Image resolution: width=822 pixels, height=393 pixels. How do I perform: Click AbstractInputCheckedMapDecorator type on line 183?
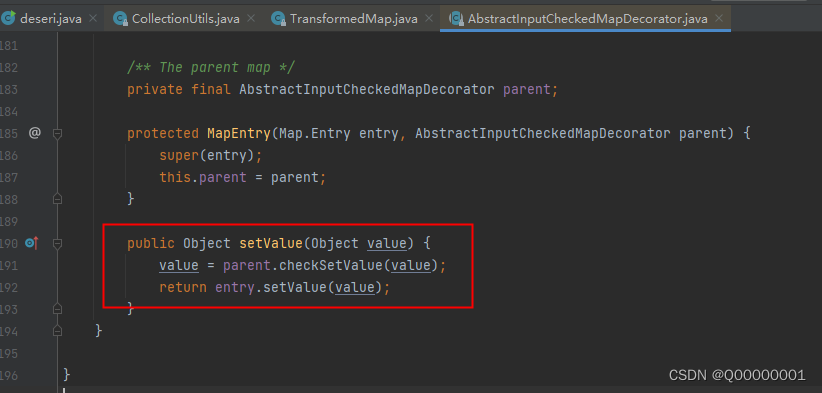click(x=366, y=90)
